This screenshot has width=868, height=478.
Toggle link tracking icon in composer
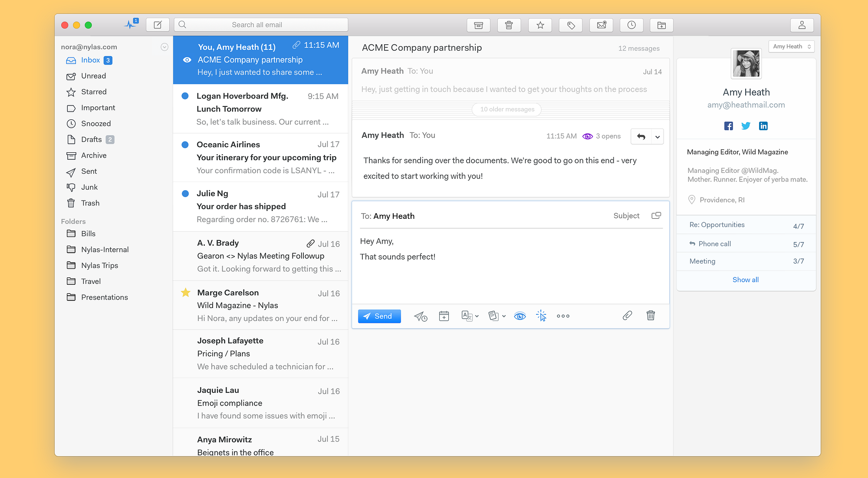click(541, 316)
